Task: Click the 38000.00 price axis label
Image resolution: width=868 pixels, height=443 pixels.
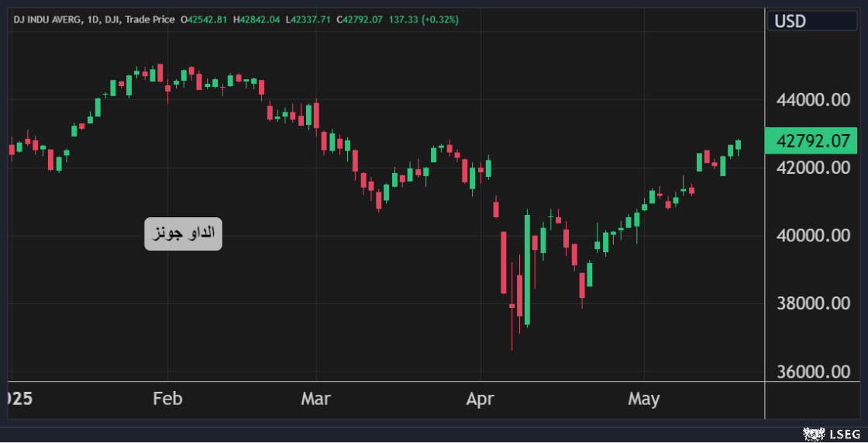Action: point(813,303)
